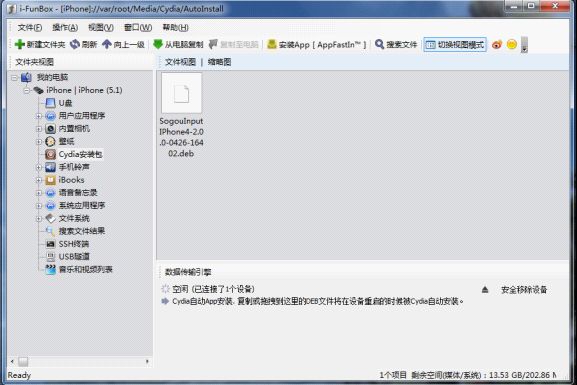Screen dimensions: 577x385
Task: Click the SSH终端 terminal icon
Action: [x=50, y=244]
